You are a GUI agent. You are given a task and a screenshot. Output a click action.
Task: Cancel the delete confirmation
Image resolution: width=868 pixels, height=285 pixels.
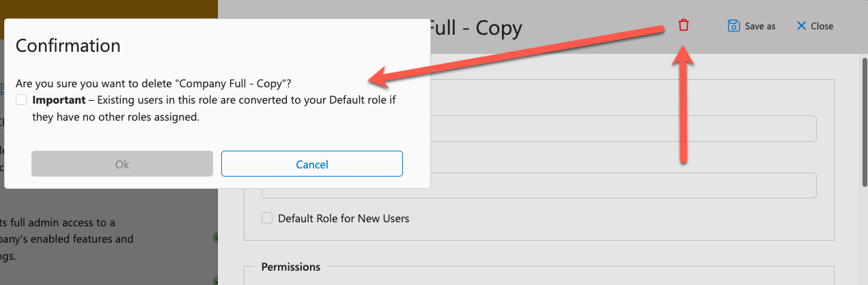tap(312, 164)
